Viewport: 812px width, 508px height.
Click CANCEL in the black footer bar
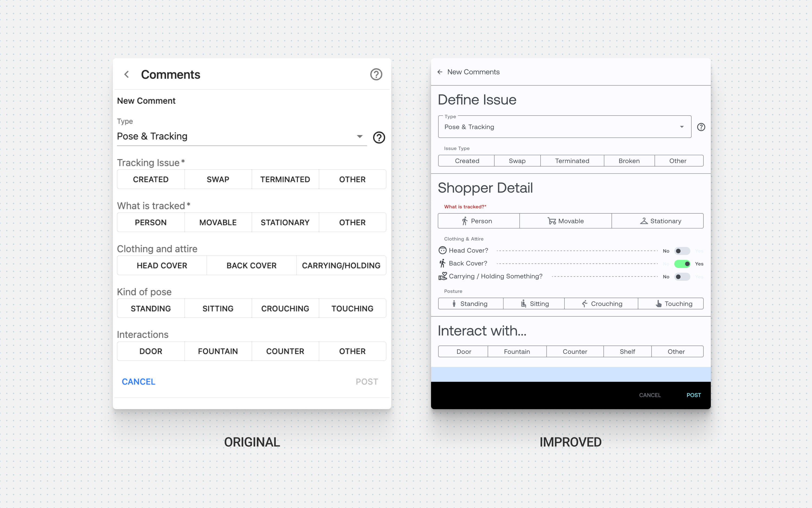click(x=650, y=395)
